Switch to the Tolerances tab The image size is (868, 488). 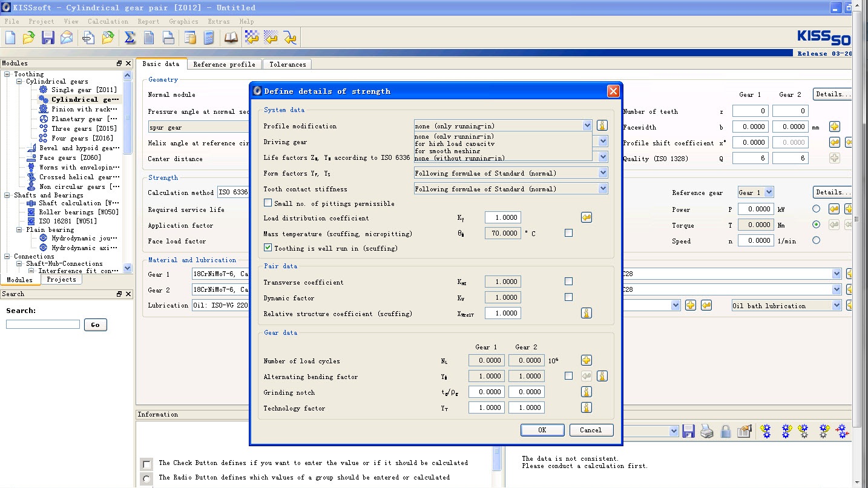coord(288,64)
